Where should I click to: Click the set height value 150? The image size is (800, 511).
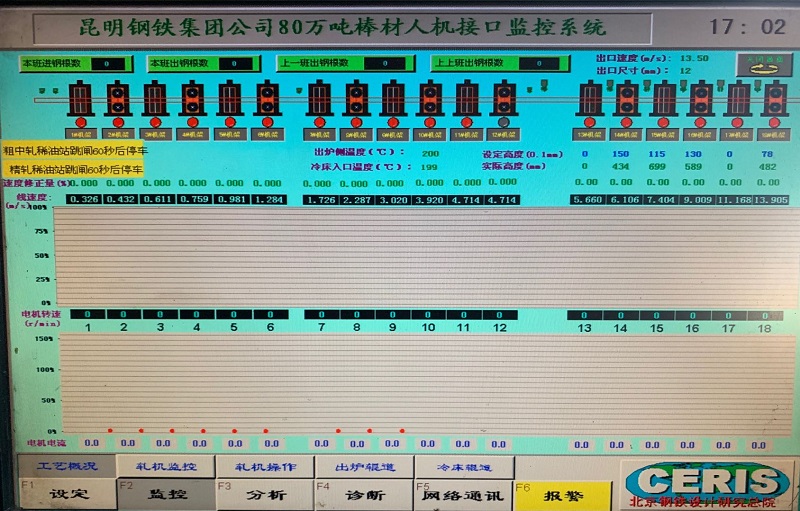coord(620,154)
